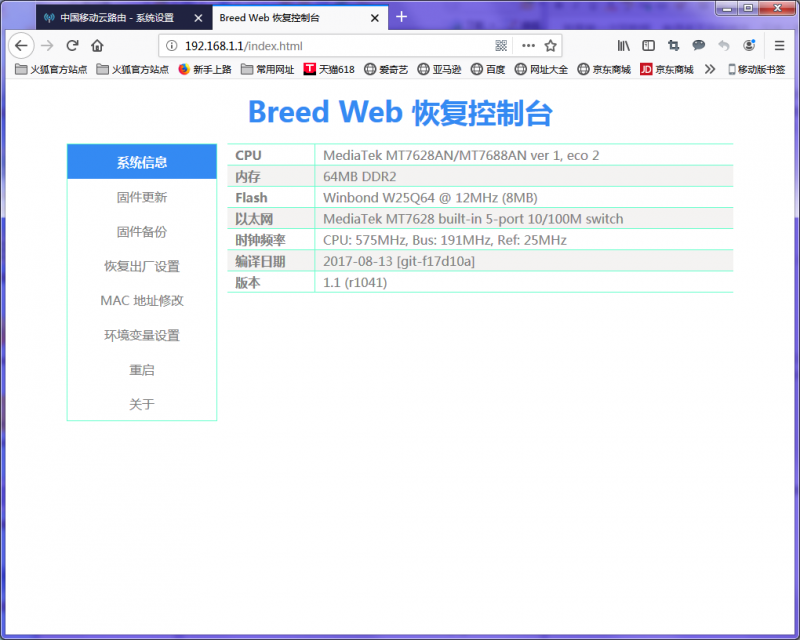Click the browser Forward arrow button
The width and height of the screenshot is (800, 640).
pos(47,46)
